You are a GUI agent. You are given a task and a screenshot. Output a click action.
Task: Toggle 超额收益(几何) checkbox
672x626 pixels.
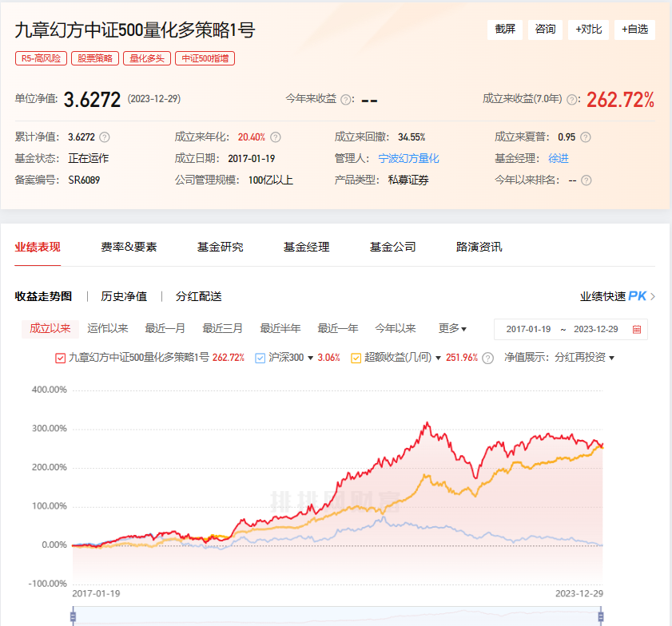pos(356,358)
